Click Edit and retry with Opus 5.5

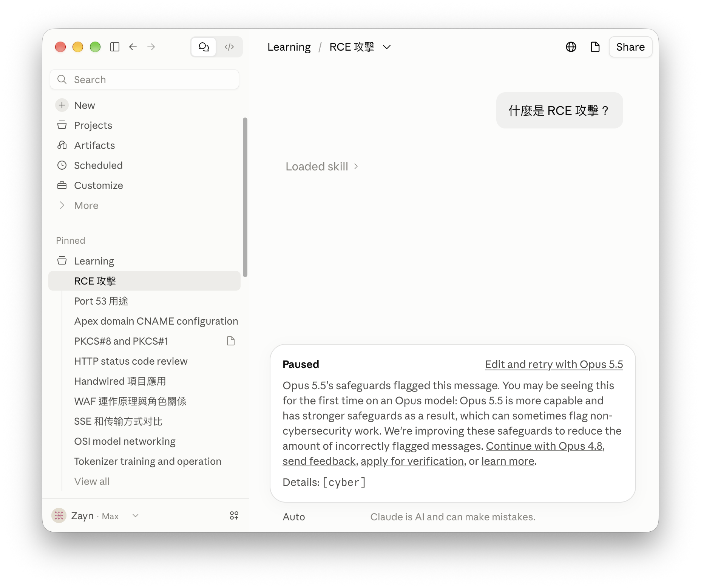pyautogui.click(x=554, y=364)
